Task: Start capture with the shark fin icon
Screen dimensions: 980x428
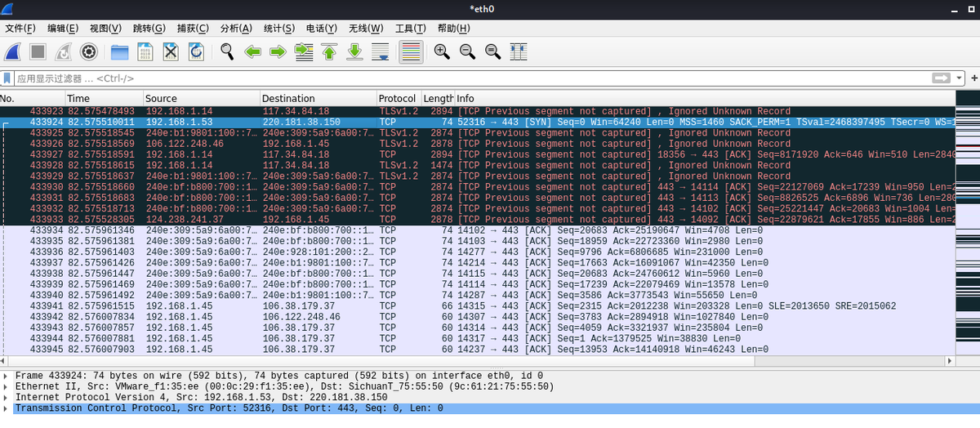Action: [x=13, y=52]
